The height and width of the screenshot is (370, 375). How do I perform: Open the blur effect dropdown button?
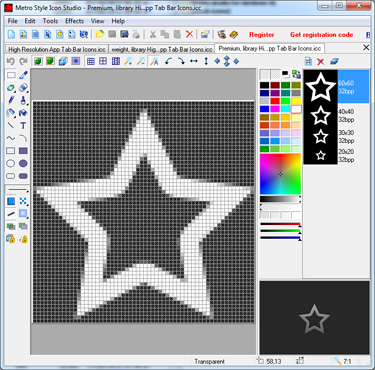(23, 214)
